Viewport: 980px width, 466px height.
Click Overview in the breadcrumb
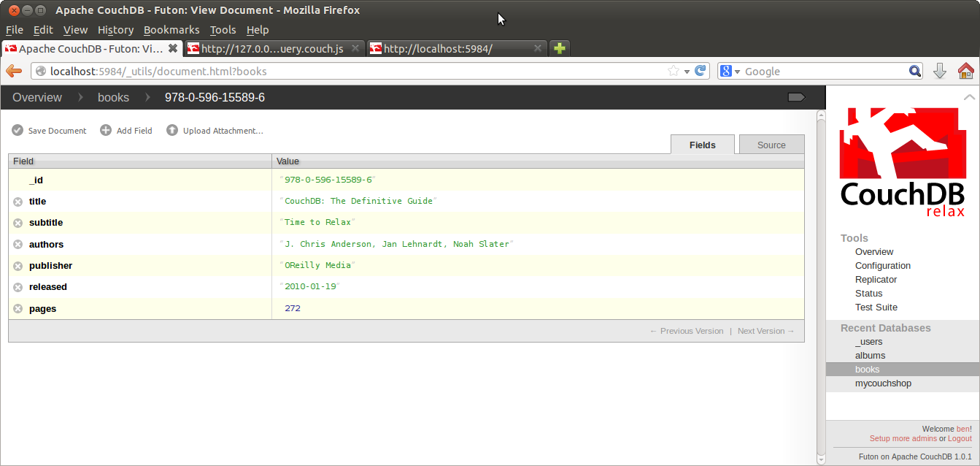pyautogui.click(x=37, y=97)
